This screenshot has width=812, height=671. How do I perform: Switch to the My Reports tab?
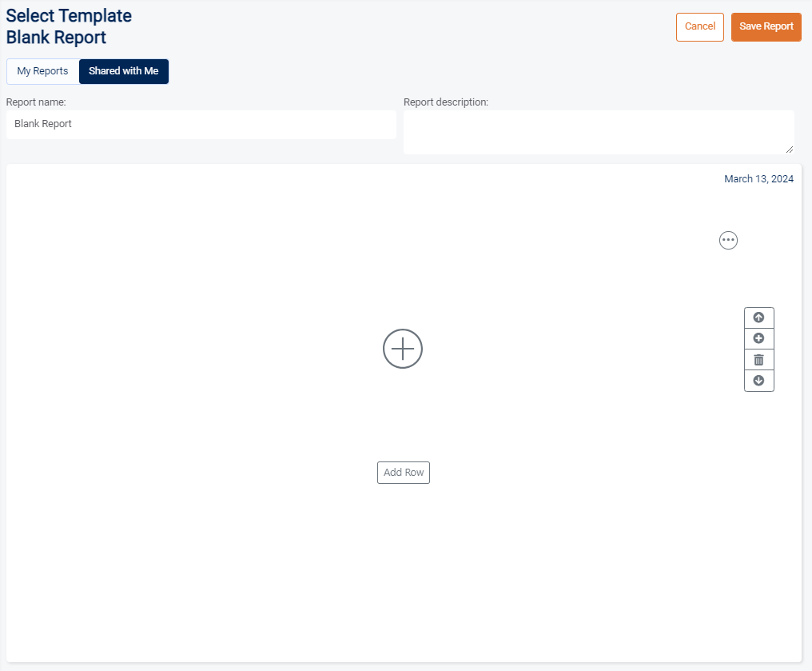tap(42, 71)
